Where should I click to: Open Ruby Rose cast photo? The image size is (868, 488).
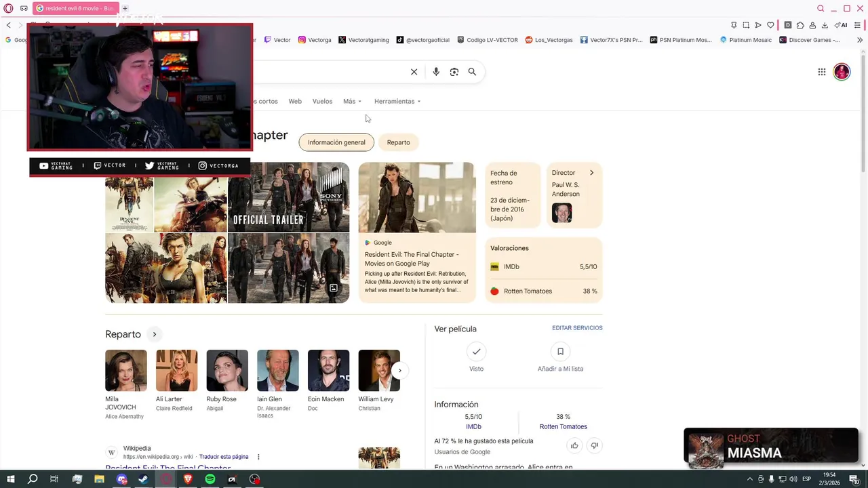click(x=227, y=370)
